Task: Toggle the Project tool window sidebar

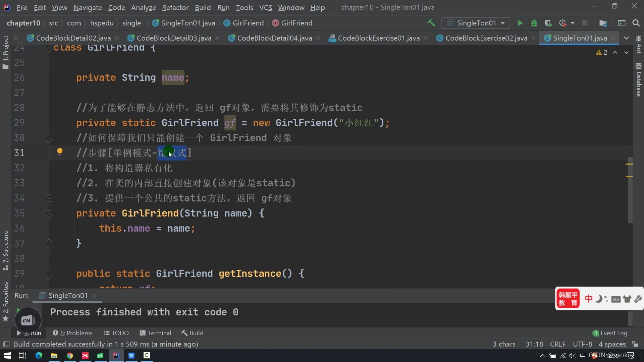Action: pyautogui.click(x=5, y=52)
